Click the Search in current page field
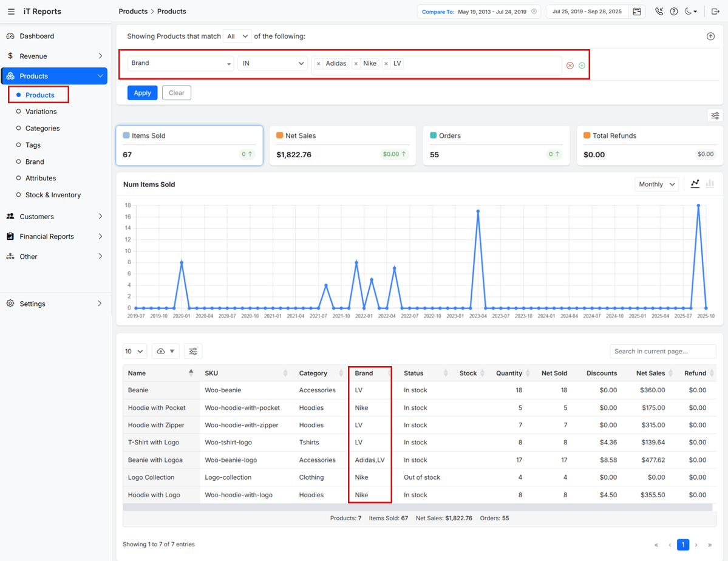 click(x=662, y=351)
